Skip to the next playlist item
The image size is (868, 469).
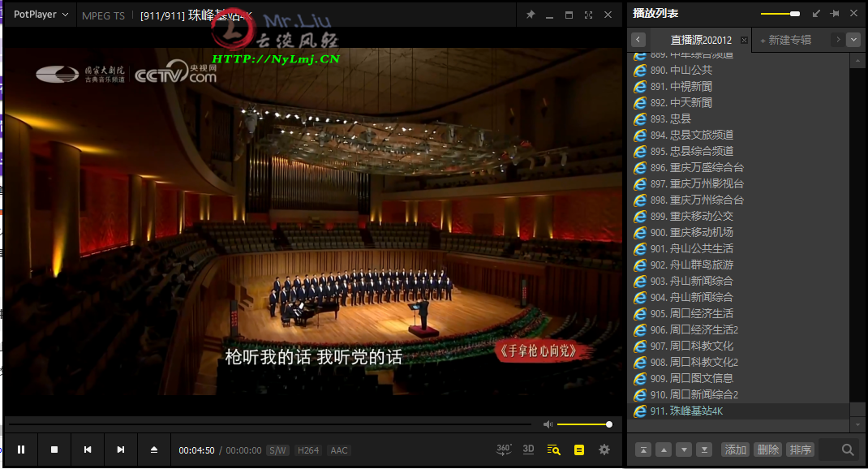121,450
